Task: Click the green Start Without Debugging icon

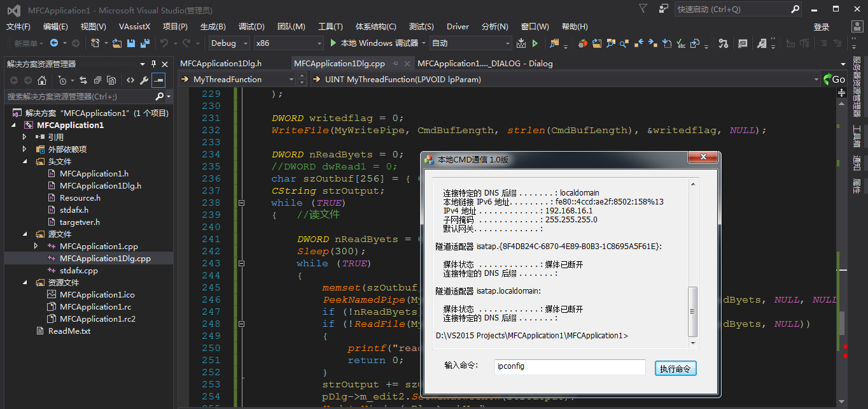Action: 535,43
